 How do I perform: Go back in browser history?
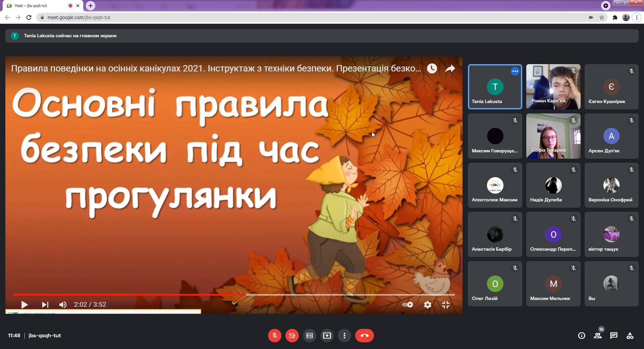[x=7, y=17]
